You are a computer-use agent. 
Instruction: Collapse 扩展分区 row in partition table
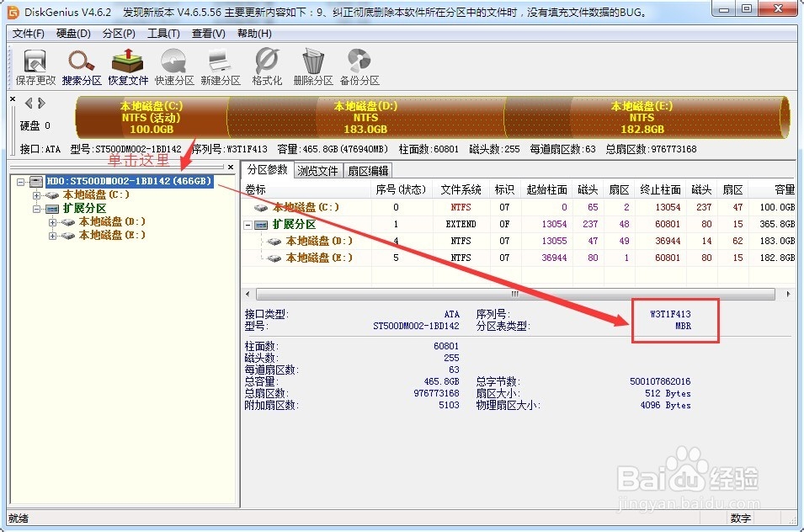click(248, 225)
